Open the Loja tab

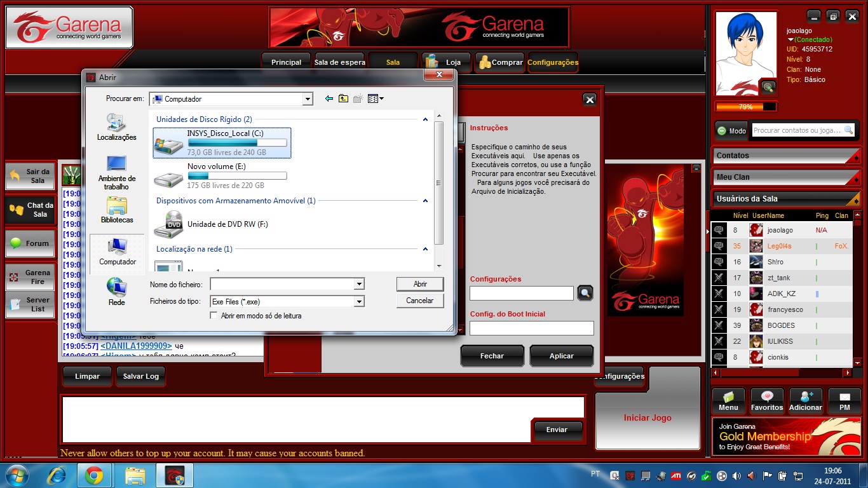[446, 62]
